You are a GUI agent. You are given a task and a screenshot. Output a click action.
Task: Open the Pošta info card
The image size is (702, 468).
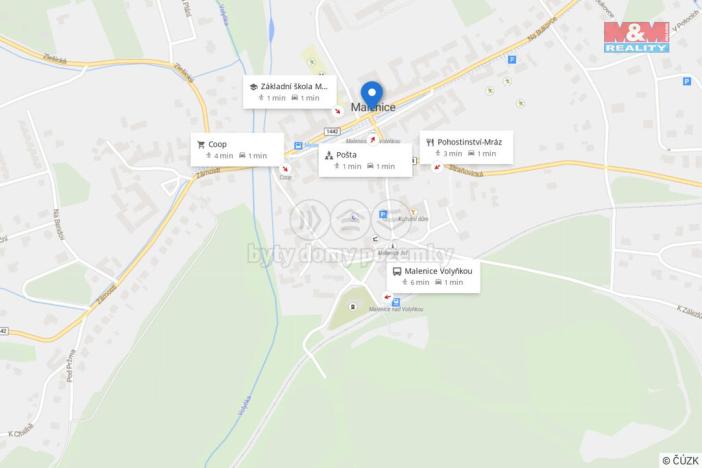pos(365,160)
